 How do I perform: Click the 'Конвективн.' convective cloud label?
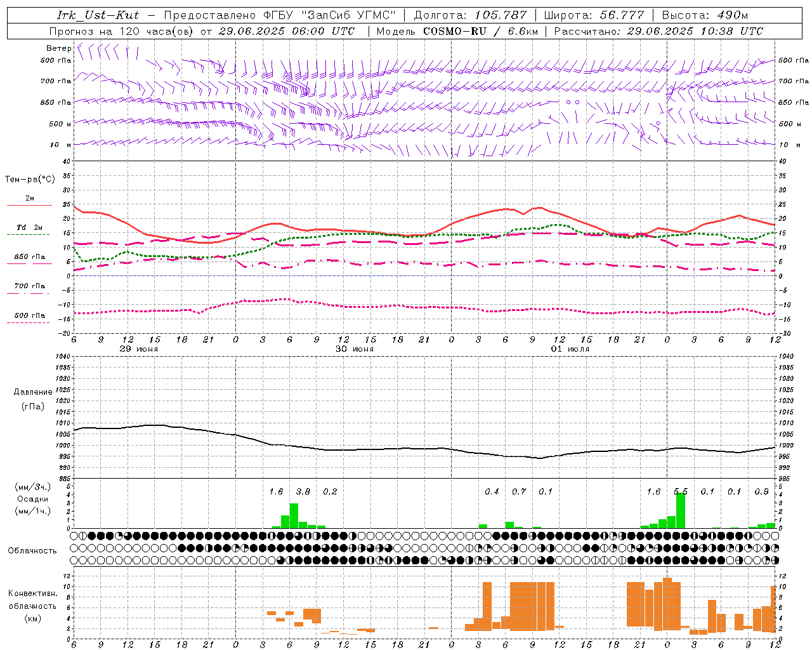(33, 594)
